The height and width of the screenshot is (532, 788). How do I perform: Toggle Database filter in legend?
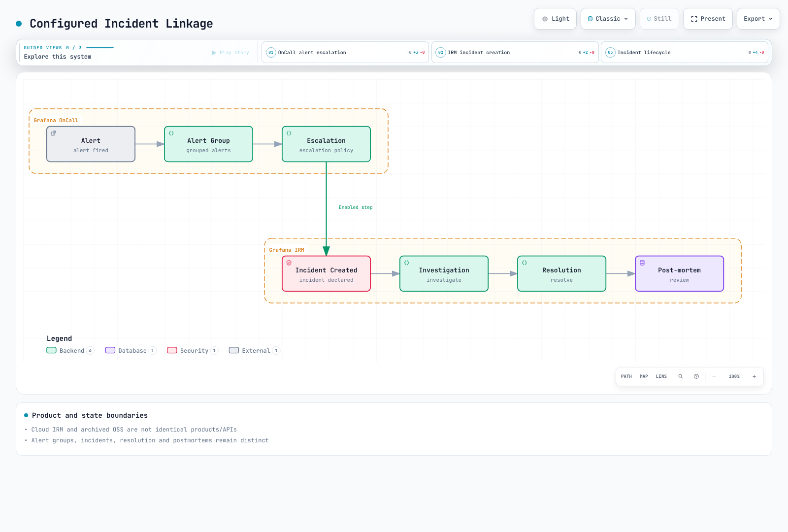tap(131, 351)
